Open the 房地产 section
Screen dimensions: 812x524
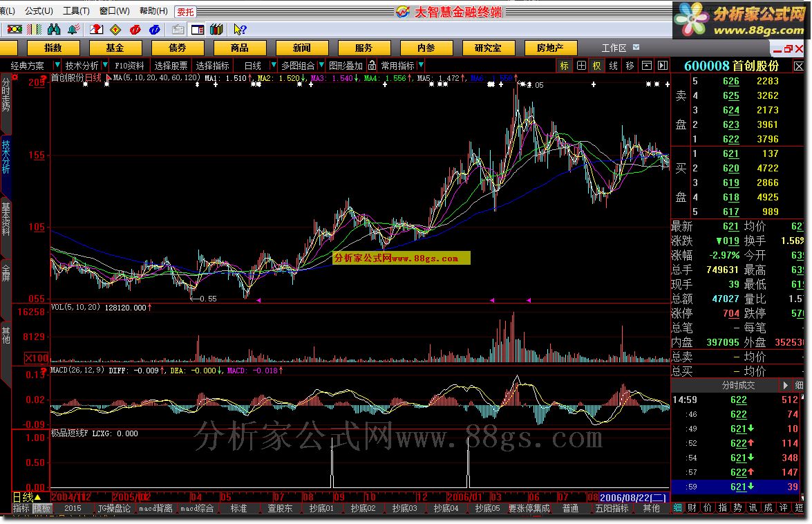tap(551, 48)
